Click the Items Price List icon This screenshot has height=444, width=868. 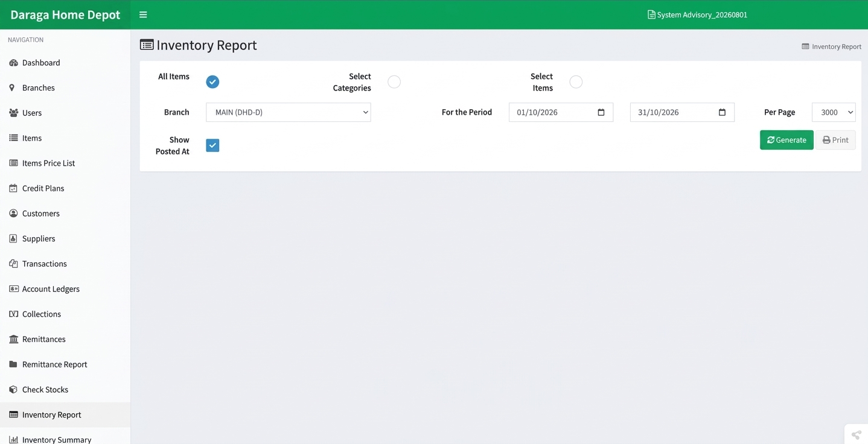click(13, 163)
